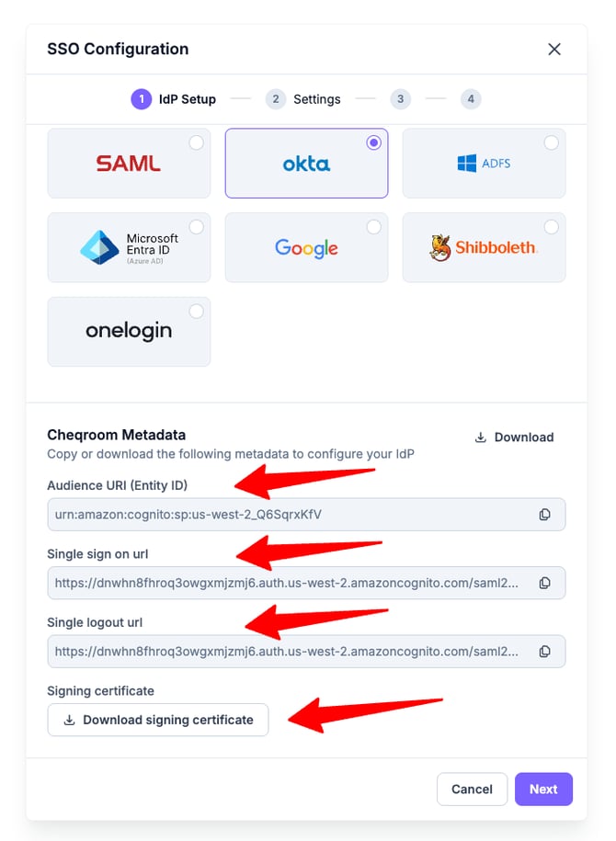Jump to wizard step 3
This screenshot has height=841, width=616.
[x=400, y=99]
